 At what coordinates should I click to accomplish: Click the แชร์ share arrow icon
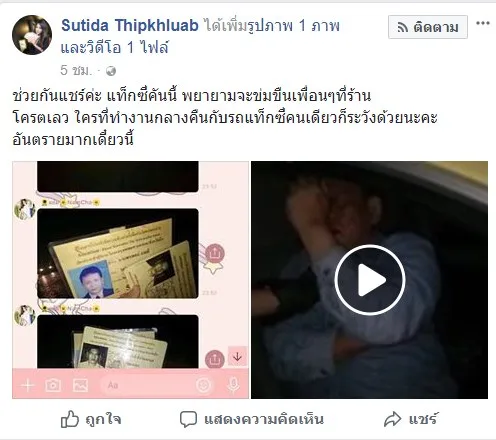pos(392,419)
